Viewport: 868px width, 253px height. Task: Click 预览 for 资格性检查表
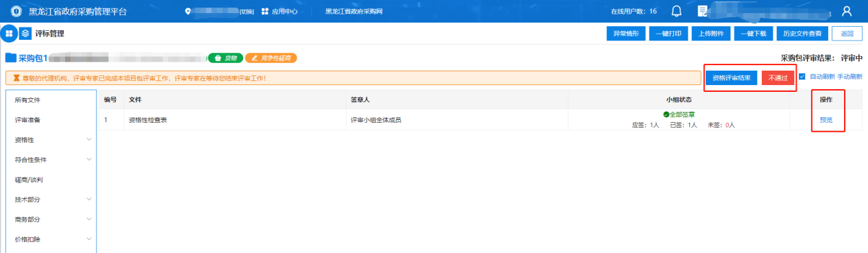(x=826, y=120)
